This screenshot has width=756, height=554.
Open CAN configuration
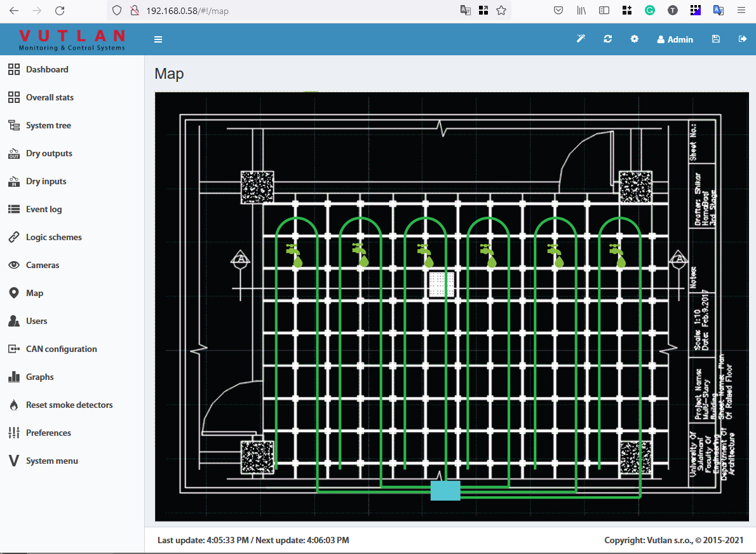pyautogui.click(x=61, y=349)
